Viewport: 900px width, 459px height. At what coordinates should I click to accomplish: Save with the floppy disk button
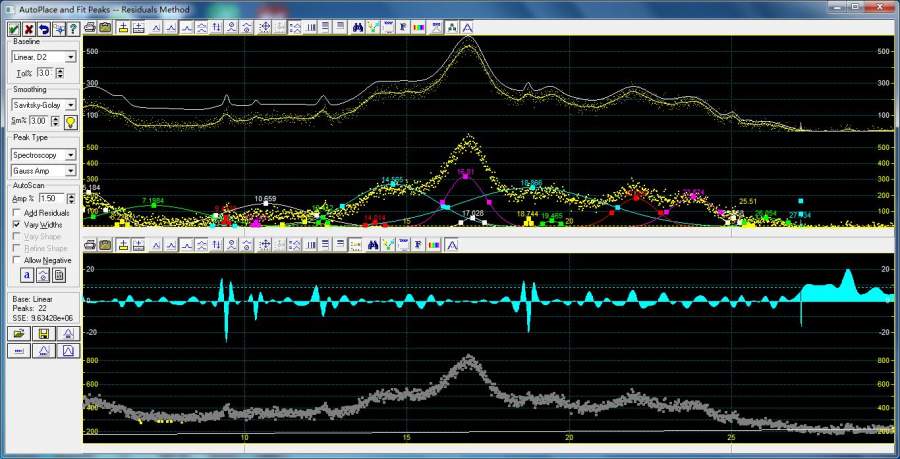coord(43,334)
